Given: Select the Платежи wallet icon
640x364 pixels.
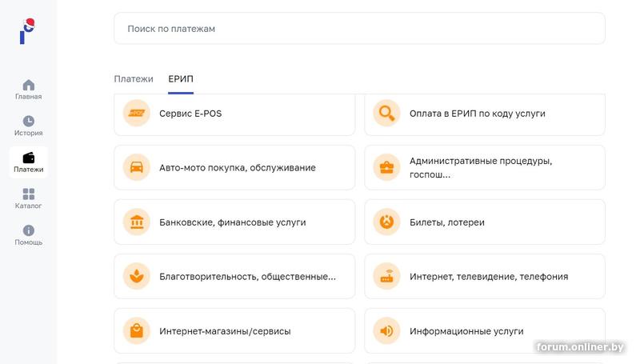Looking at the screenshot, I should coord(29,158).
